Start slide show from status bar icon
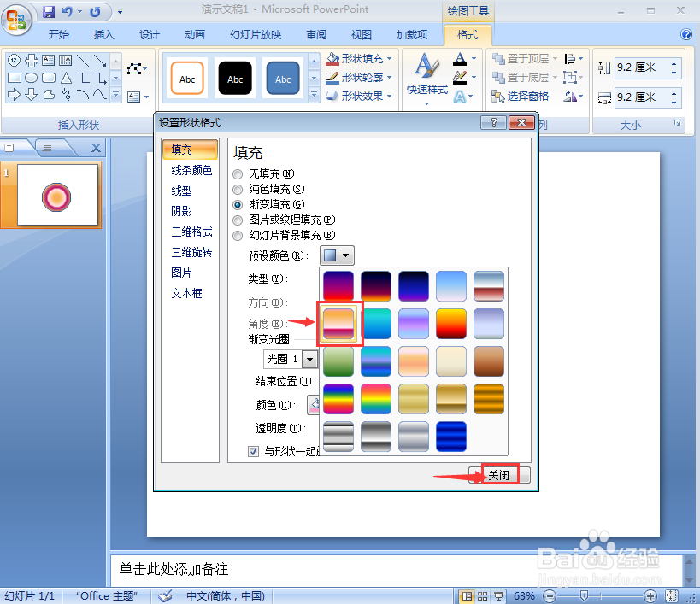Viewport: 700px width, 604px height. pyautogui.click(x=498, y=596)
